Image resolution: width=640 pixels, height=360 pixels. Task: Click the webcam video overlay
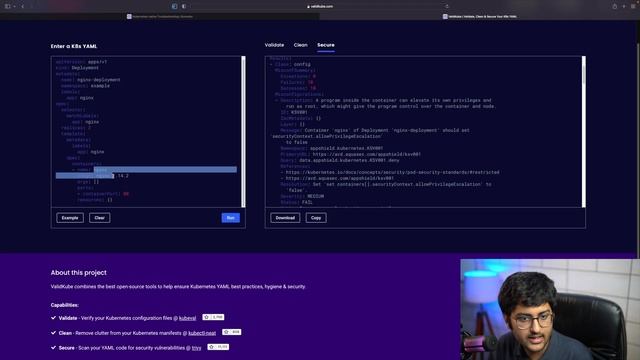coord(550,309)
